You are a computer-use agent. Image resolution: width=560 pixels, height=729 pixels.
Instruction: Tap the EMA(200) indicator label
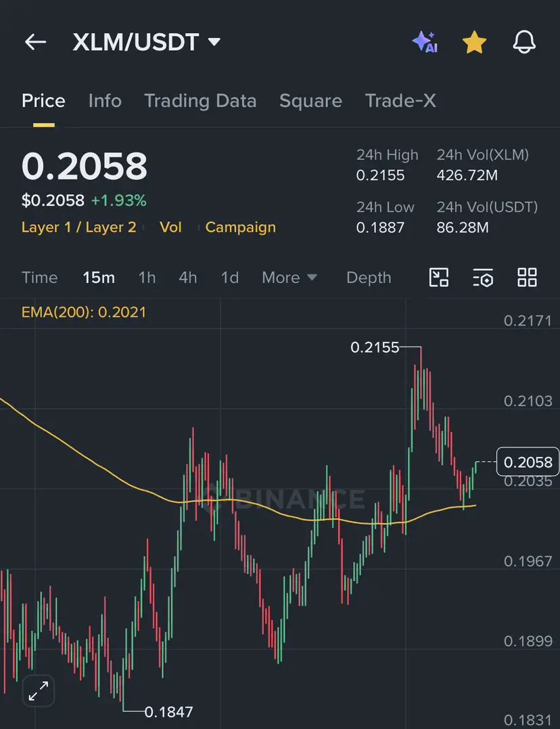[84, 312]
